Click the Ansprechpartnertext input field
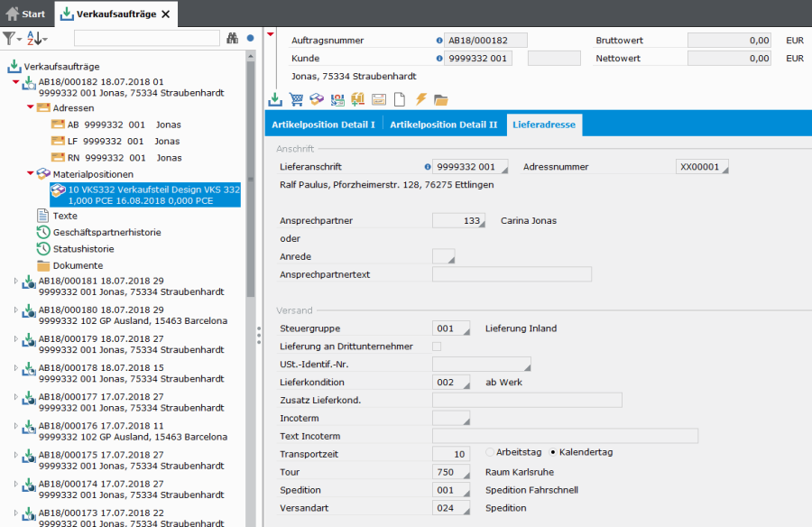The height and width of the screenshot is (527, 812). pyautogui.click(x=512, y=274)
